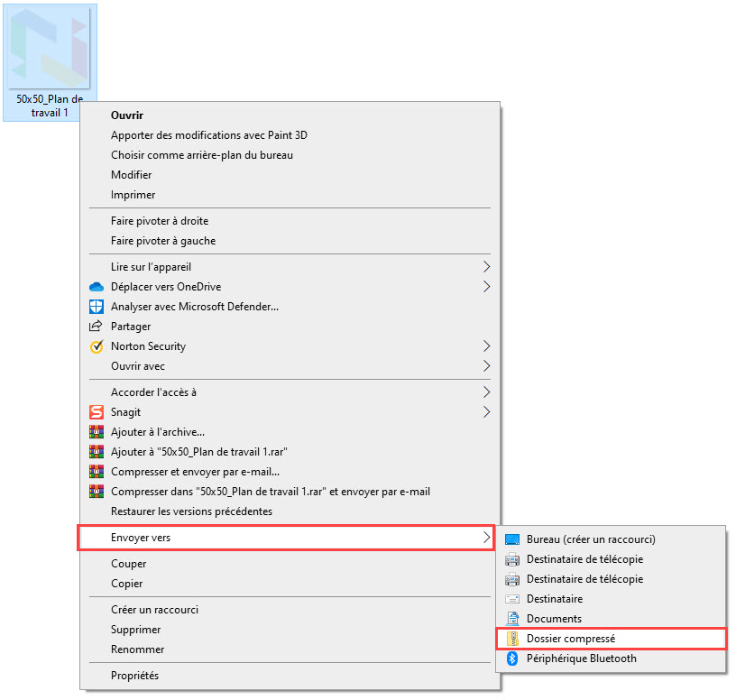
Task: Select Compresser et envoyer par e-mail option
Action: point(195,472)
